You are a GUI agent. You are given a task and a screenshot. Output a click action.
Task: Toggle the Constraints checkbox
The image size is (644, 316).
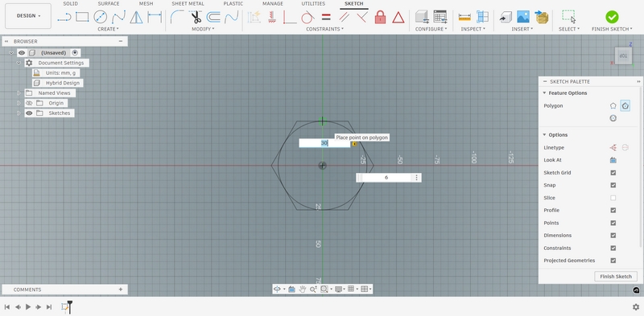[x=613, y=248]
